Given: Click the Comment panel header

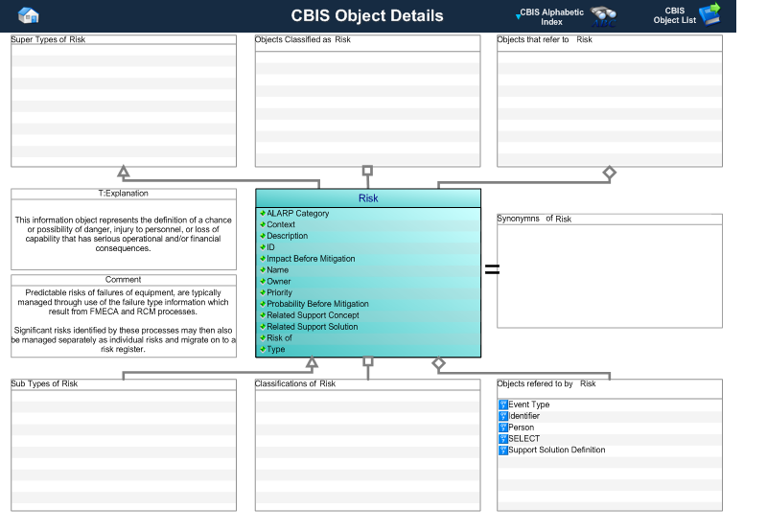Looking at the screenshot, I should (x=124, y=280).
